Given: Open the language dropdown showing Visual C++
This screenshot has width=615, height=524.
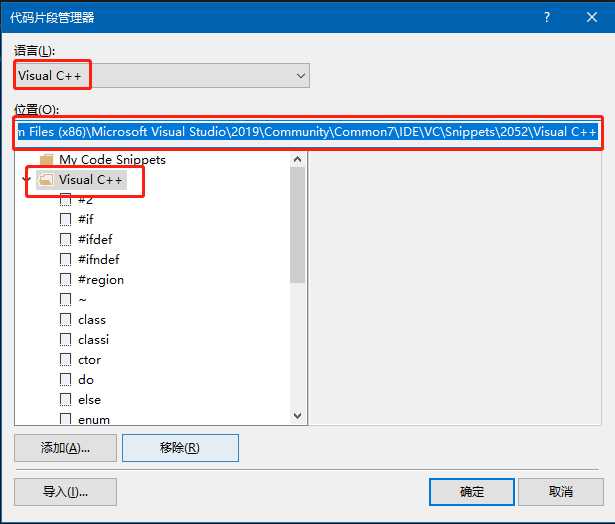Looking at the screenshot, I should [162, 75].
